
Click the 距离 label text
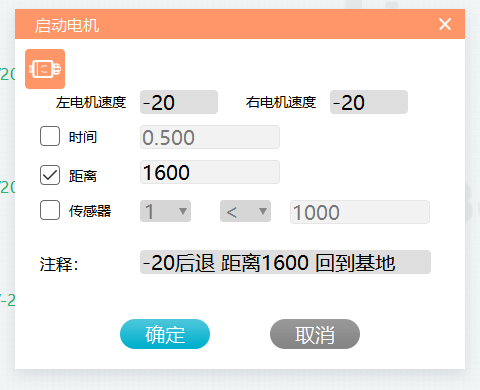83,176
